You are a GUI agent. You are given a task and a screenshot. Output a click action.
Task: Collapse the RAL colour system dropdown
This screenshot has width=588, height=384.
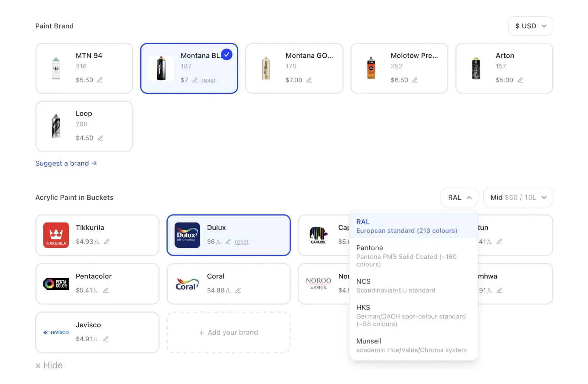[x=459, y=198]
